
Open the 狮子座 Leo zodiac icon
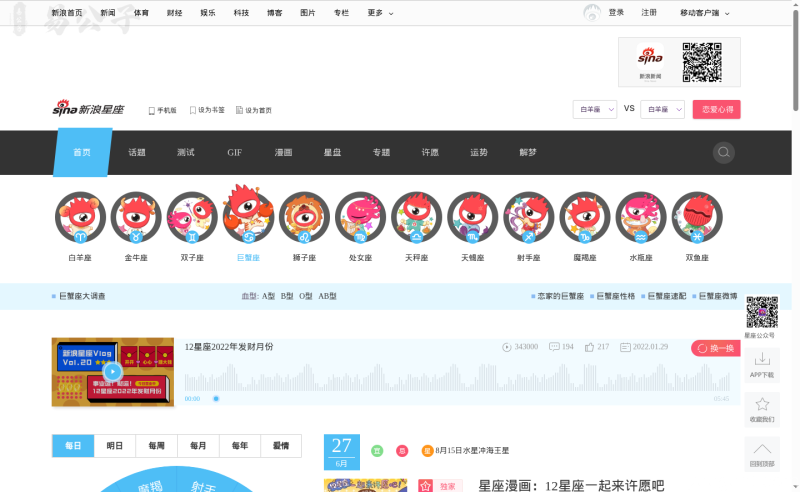305,217
